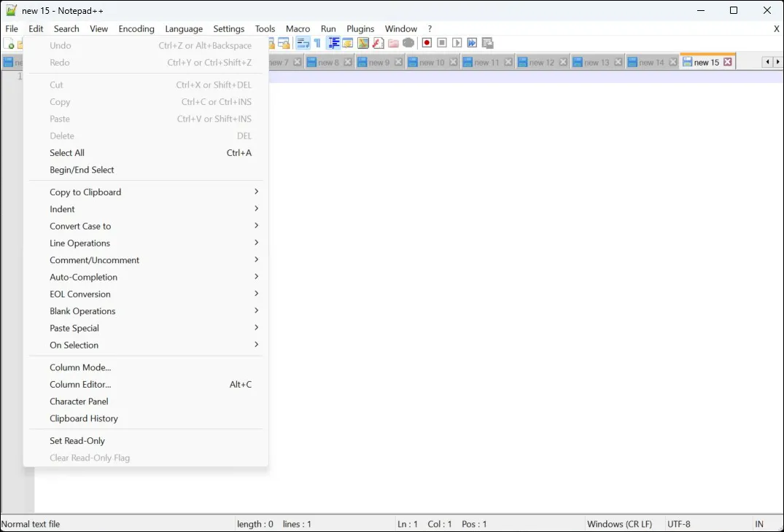The height and width of the screenshot is (532, 784).
Task: Click the macro Playback icon
Action: pos(457,43)
